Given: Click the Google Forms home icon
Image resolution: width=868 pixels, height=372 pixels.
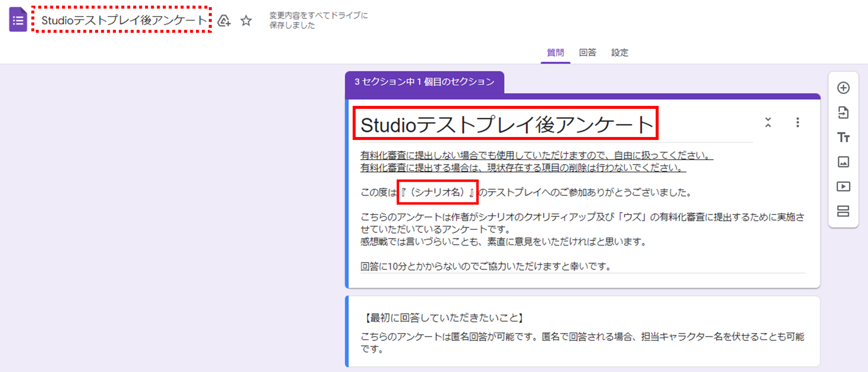Looking at the screenshot, I should coord(18,20).
